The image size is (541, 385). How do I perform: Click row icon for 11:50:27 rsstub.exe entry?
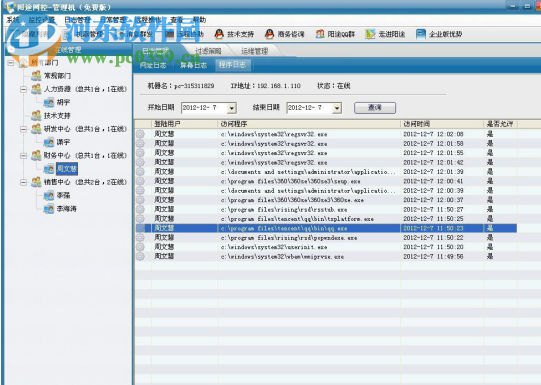pos(140,209)
